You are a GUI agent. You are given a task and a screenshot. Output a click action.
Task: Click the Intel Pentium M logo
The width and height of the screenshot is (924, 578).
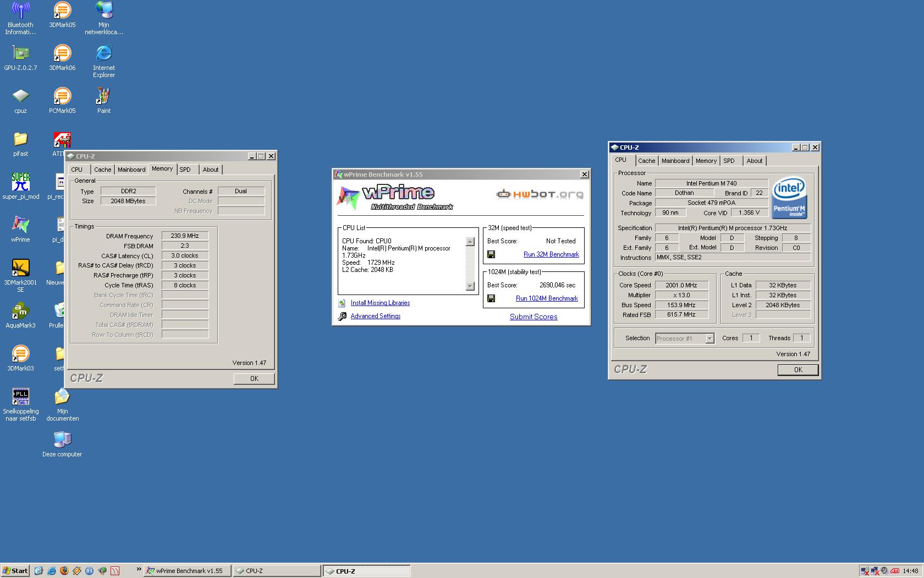pyautogui.click(x=789, y=198)
